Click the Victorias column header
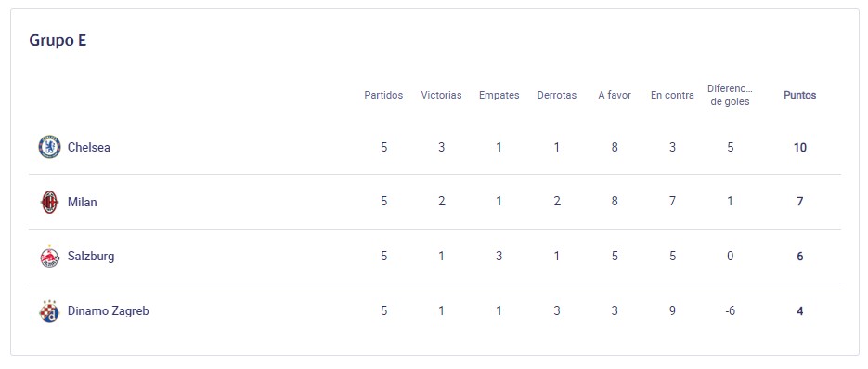Image resolution: width=868 pixels, height=369 pixels. 441,96
